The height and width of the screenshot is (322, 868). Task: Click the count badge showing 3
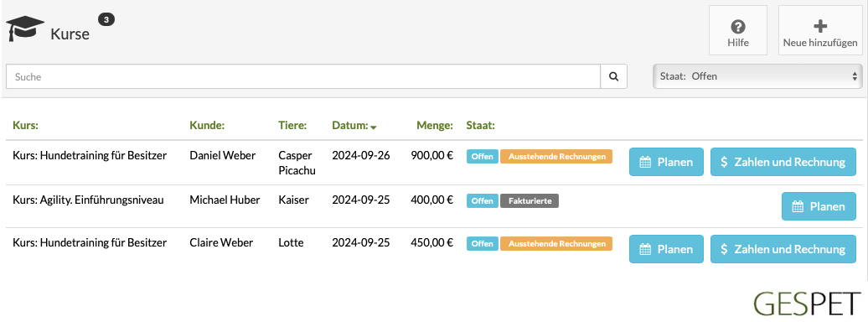coord(106,20)
